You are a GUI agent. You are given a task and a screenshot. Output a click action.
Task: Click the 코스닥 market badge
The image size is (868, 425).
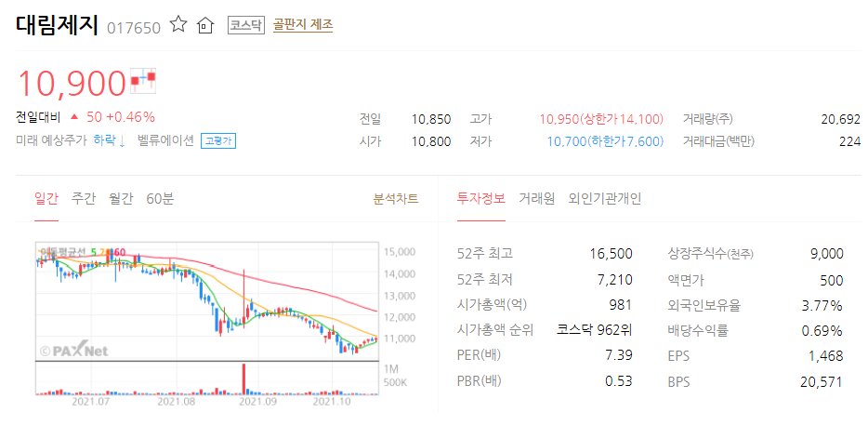click(246, 25)
